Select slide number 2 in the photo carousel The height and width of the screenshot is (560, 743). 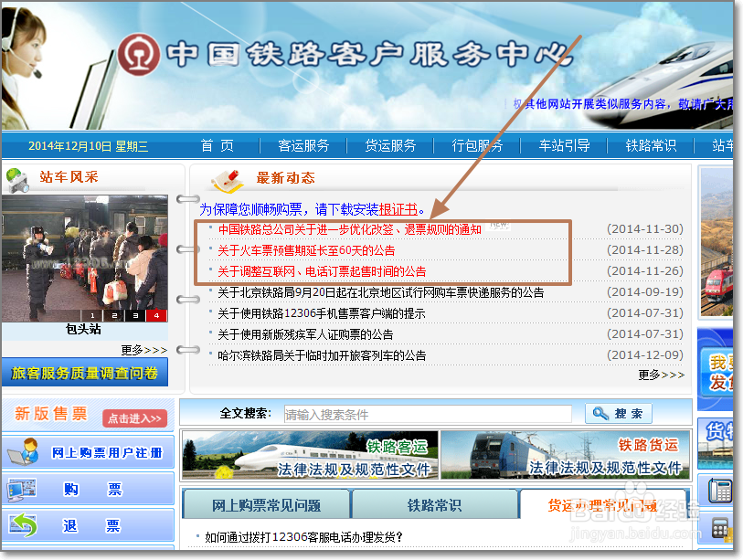click(114, 315)
